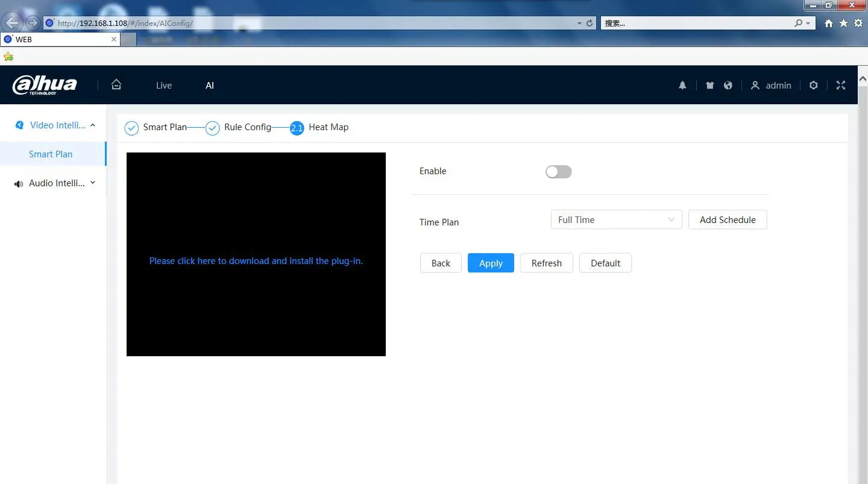
Task: Click the admin user profile icon
Action: [755, 86]
